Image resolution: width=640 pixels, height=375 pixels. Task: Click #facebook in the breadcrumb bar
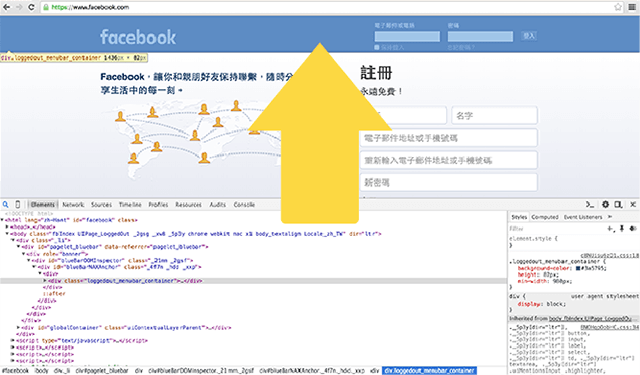pyautogui.click(x=15, y=371)
